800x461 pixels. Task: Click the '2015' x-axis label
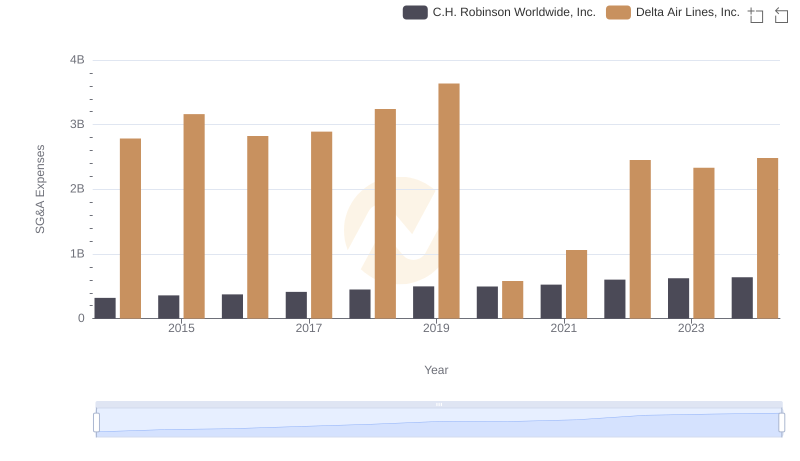(x=181, y=328)
